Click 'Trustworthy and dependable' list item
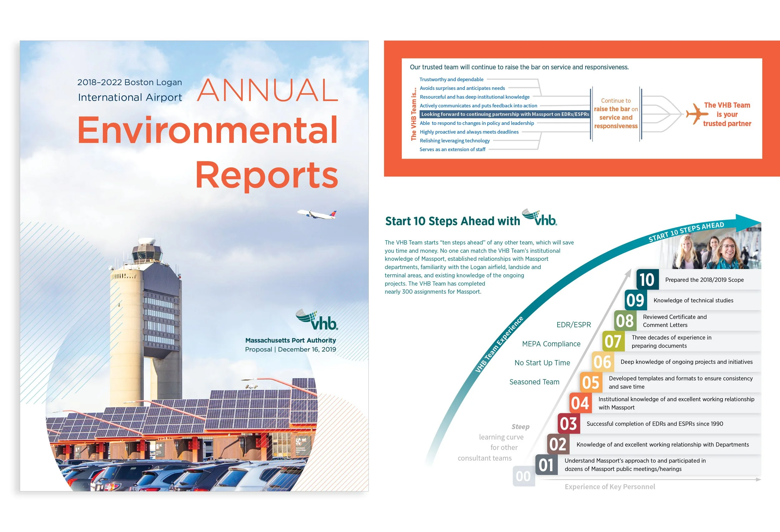780x532 pixels. point(451,80)
